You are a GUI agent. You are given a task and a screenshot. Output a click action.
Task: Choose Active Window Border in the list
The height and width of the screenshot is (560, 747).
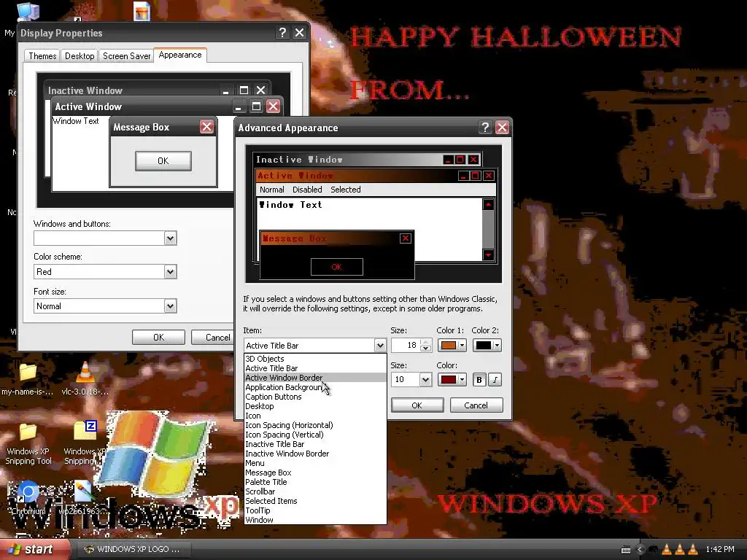(x=315, y=378)
